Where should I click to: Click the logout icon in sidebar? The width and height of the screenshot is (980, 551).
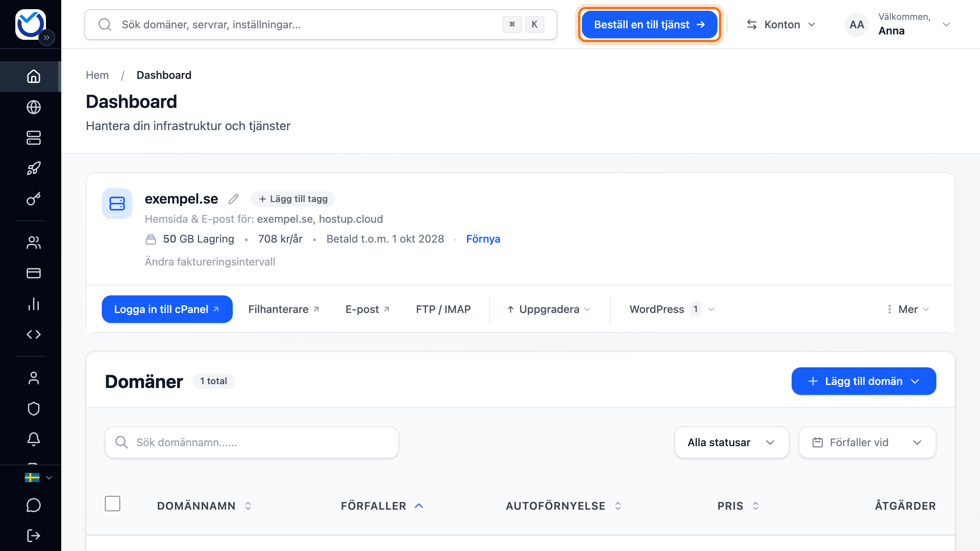coord(34,536)
